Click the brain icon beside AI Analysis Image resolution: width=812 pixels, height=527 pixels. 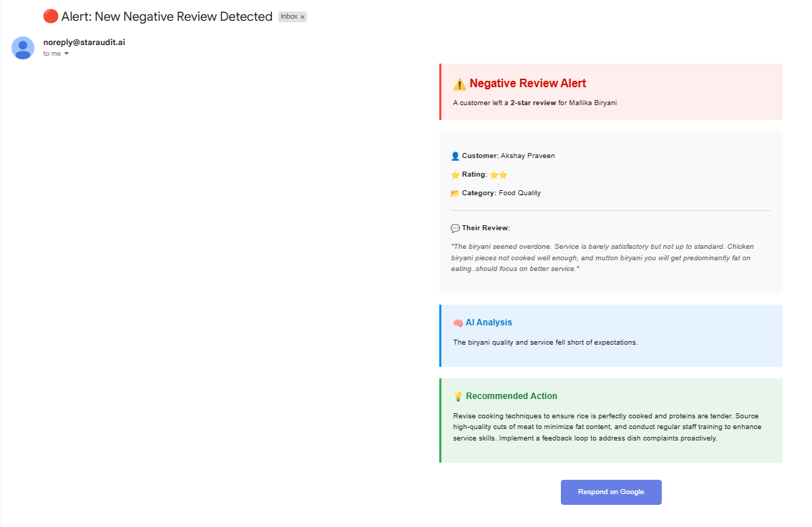pyautogui.click(x=458, y=323)
